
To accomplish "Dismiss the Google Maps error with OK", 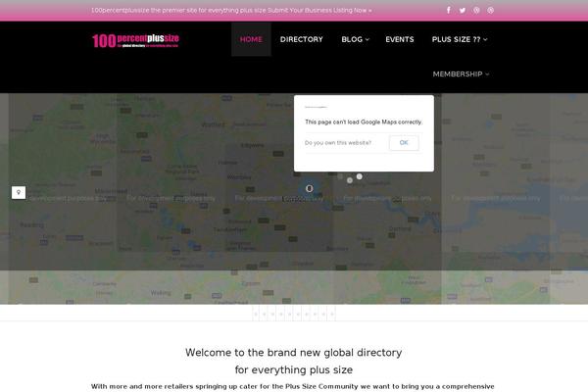I will (x=404, y=142).
